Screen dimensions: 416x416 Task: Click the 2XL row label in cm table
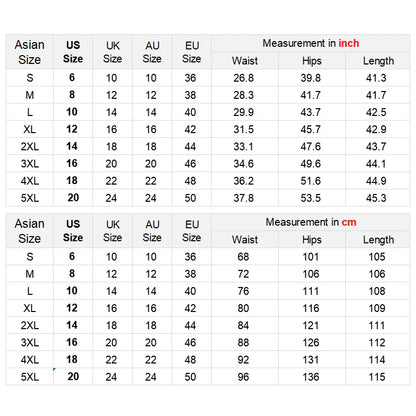(30, 325)
